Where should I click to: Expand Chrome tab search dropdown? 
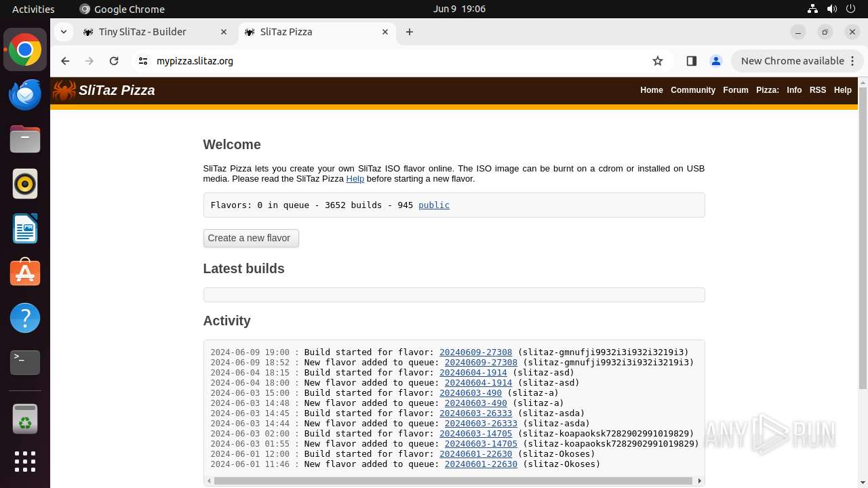(63, 32)
